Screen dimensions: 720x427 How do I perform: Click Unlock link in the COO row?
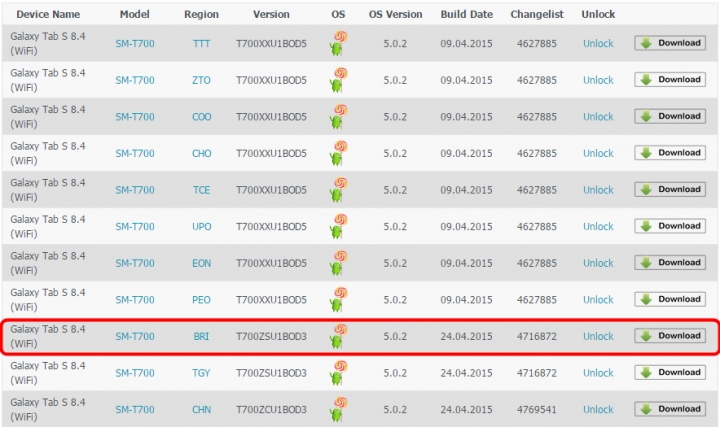(598, 117)
